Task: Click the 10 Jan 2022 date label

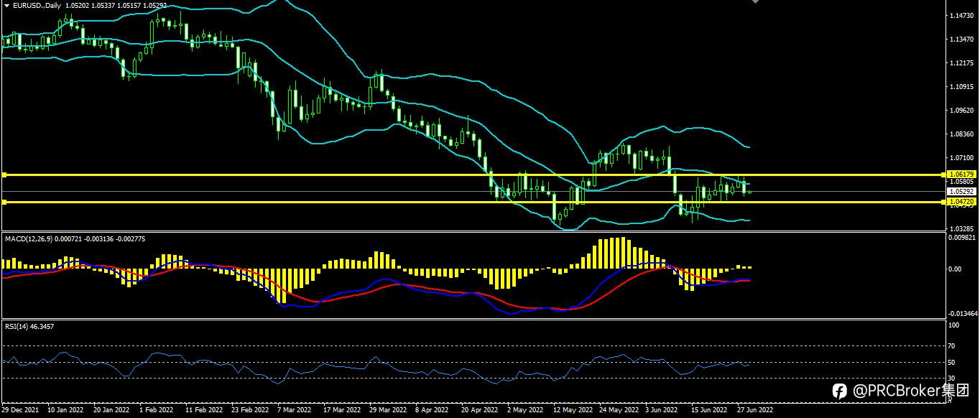Action: [x=65, y=410]
